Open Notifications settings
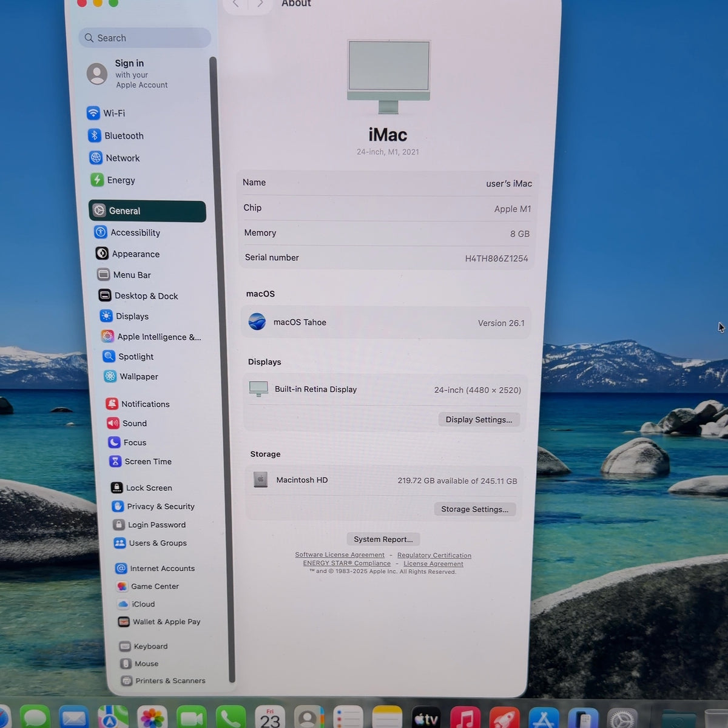Image resolution: width=728 pixels, height=728 pixels. (138, 404)
